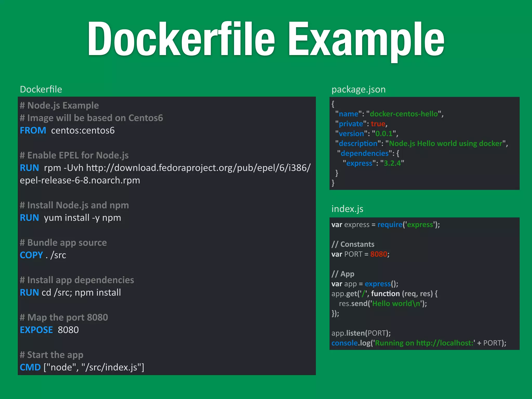Click the EXPOSE keyword
The height and width of the screenshot is (399, 532).
[x=36, y=330]
